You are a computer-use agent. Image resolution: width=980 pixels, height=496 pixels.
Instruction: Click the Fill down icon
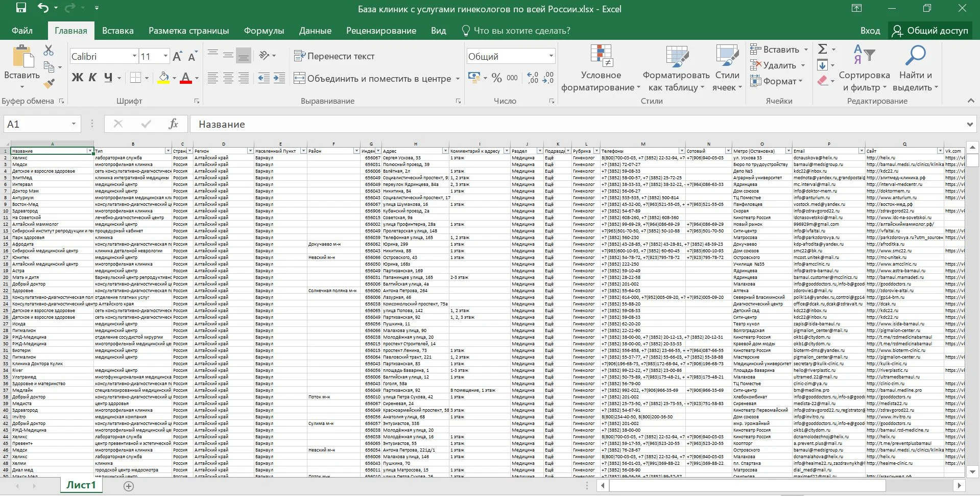pyautogui.click(x=822, y=65)
